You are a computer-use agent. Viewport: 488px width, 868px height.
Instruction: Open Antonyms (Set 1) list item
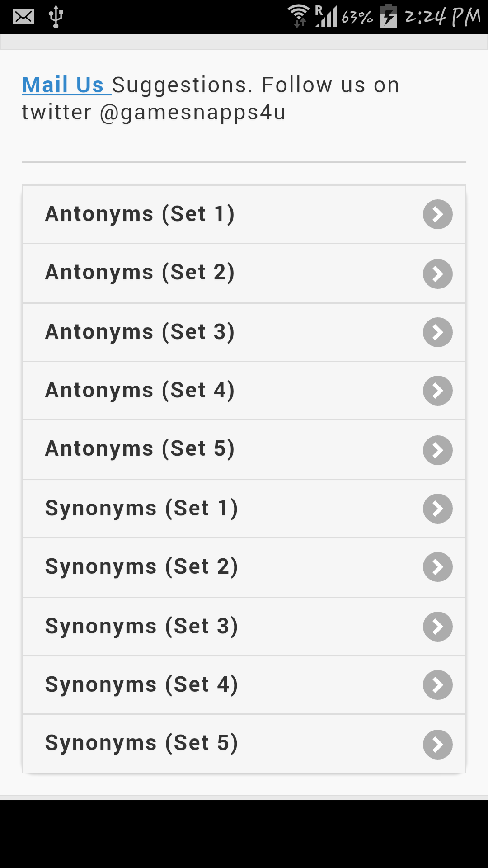click(x=140, y=214)
